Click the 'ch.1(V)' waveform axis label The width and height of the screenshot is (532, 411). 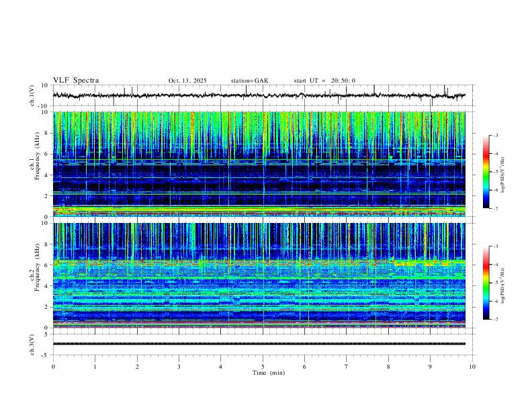(x=32, y=95)
